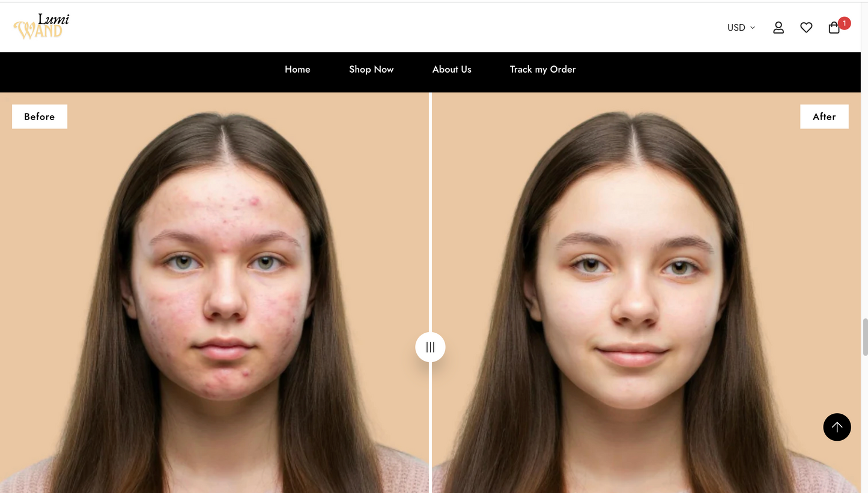Open the wishlist heart icon
The width and height of the screenshot is (868, 493).
[x=806, y=28]
